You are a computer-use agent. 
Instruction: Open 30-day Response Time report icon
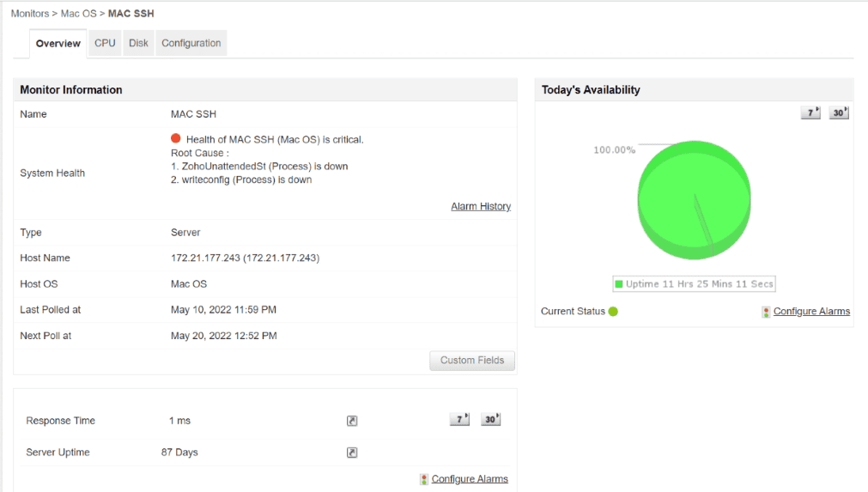tap(490, 419)
